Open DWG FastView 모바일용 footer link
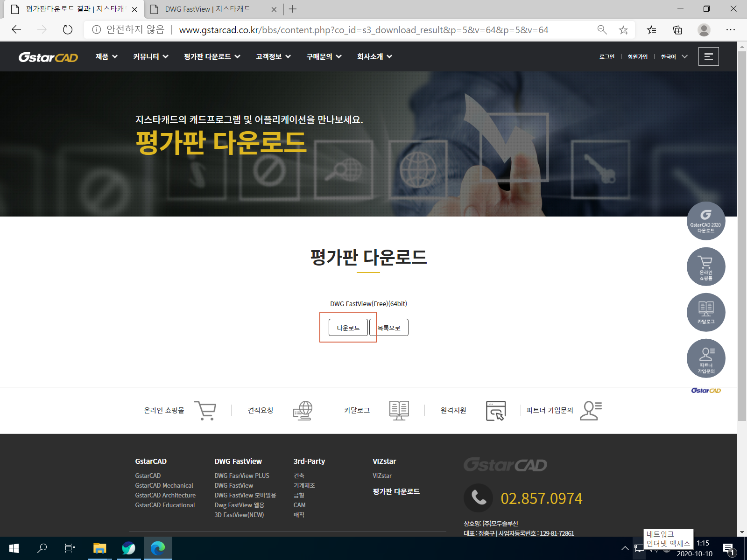 245,495
